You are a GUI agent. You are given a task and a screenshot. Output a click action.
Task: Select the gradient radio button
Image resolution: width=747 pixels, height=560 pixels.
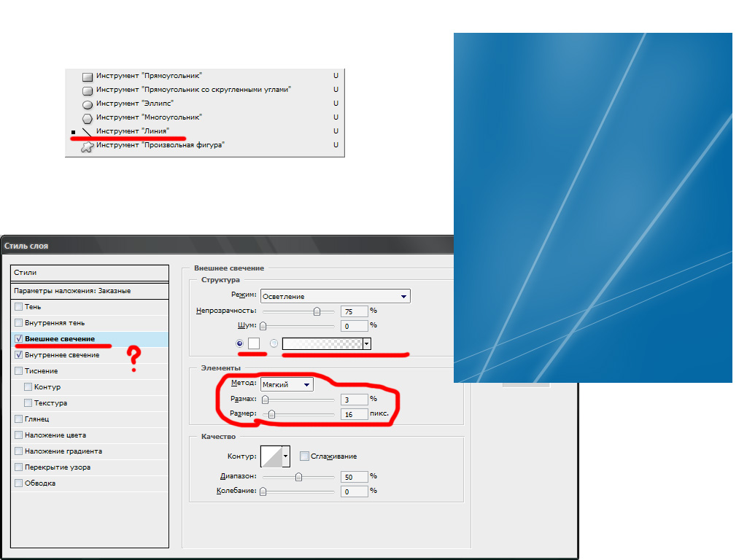pyautogui.click(x=274, y=343)
